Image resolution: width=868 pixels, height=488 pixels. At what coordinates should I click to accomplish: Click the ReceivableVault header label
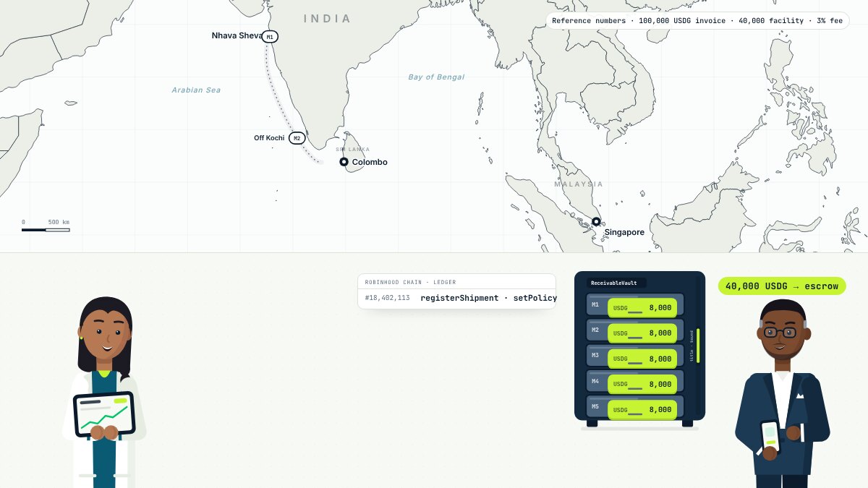[616, 283]
